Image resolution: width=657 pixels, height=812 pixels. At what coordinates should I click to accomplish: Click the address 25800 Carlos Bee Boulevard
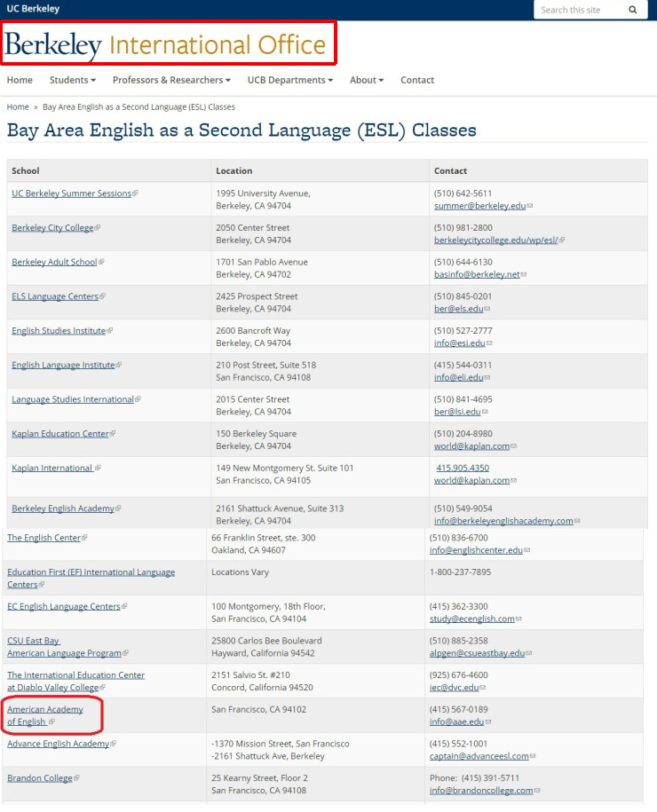click(x=266, y=641)
